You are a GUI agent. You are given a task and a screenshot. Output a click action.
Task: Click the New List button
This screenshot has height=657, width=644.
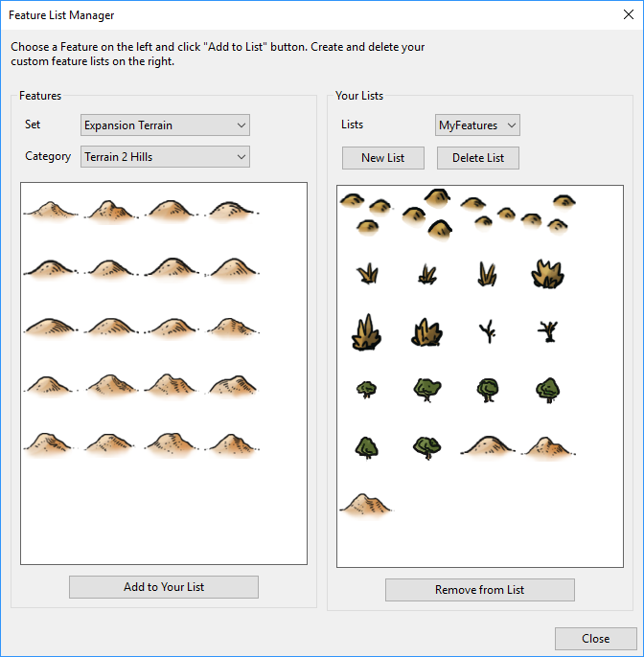(x=382, y=158)
